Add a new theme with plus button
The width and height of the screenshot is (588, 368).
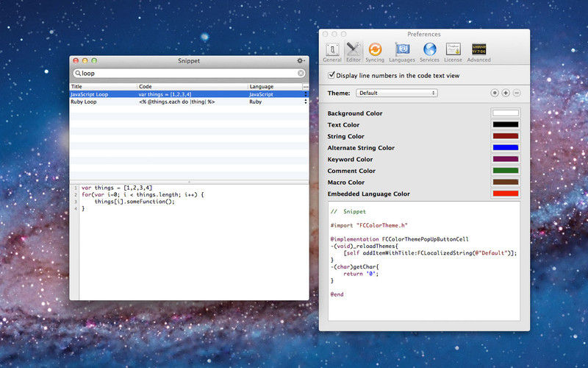click(506, 93)
